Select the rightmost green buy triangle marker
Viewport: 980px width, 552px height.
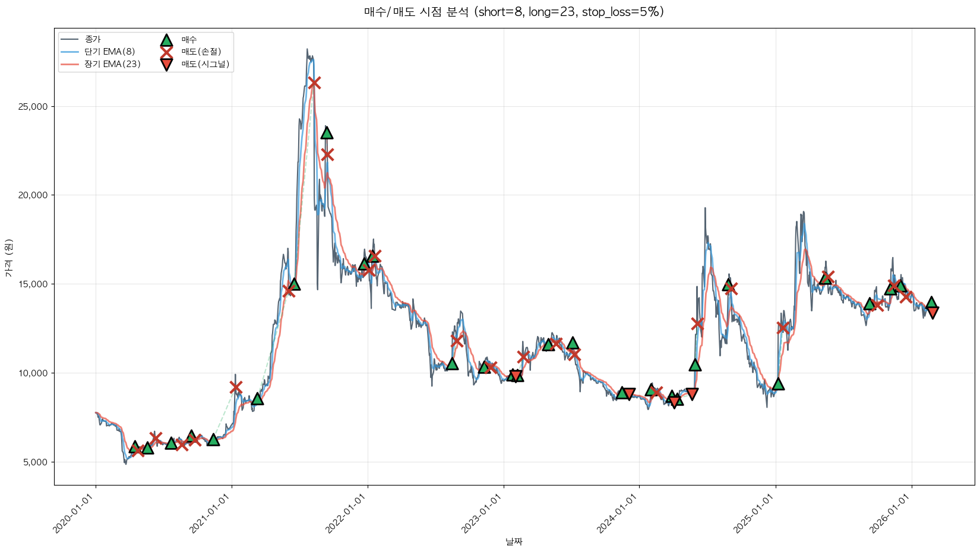coord(931,303)
